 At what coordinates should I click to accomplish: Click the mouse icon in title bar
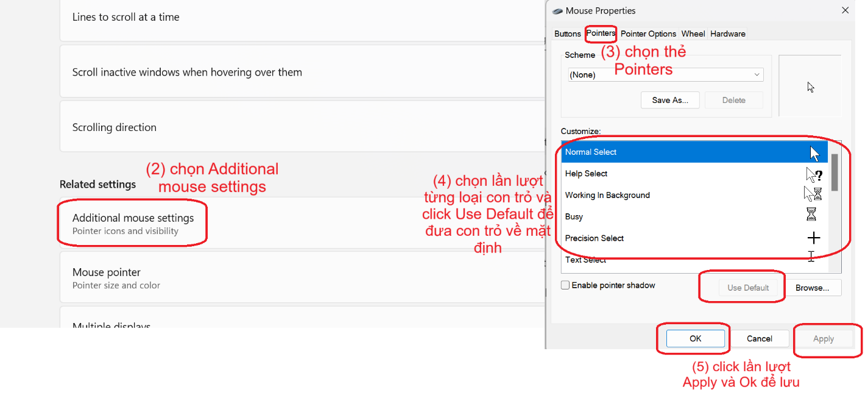click(x=557, y=10)
